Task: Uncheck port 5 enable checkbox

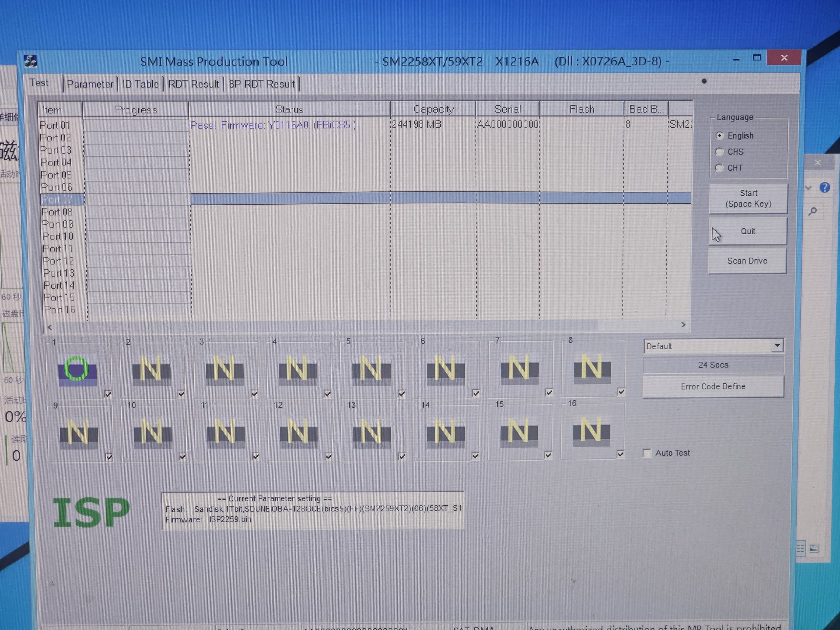Action: (x=402, y=393)
